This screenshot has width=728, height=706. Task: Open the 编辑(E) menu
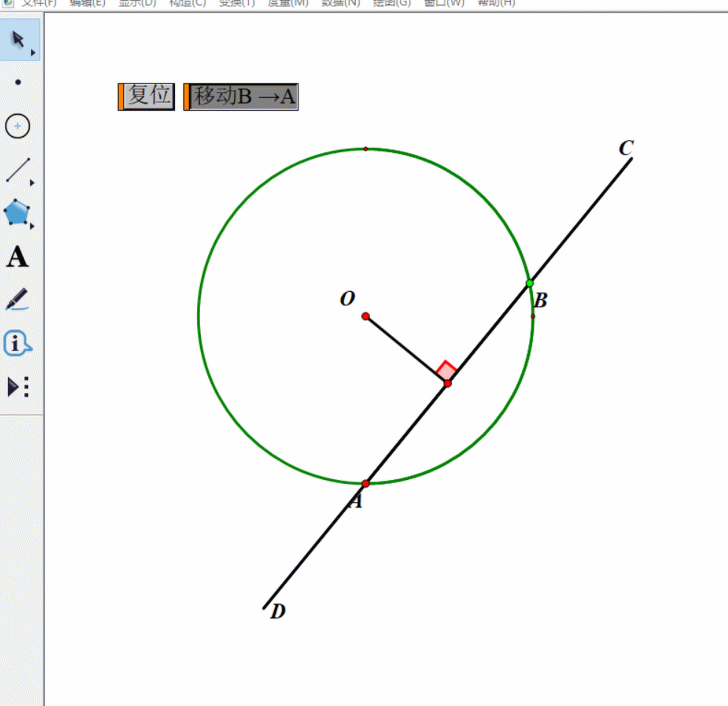coord(88,3)
